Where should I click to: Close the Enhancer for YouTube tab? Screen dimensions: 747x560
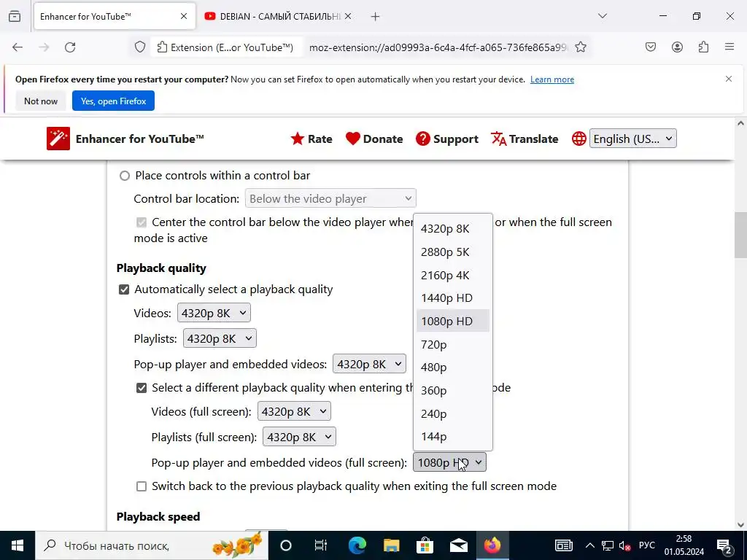184,16
